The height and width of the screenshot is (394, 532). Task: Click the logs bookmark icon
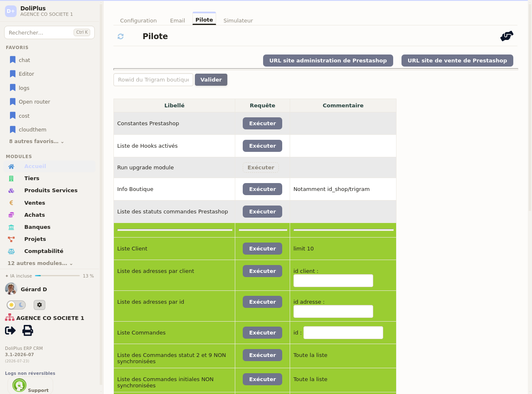click(12, 88)
